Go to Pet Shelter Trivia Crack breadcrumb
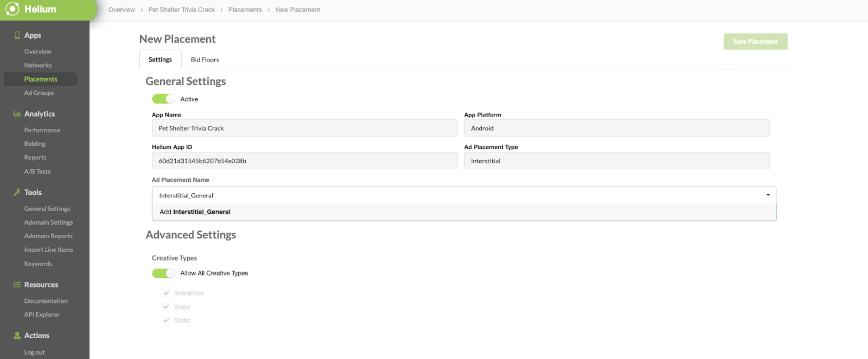This screenshot has width=868, height=359. (x=181, y=10)
